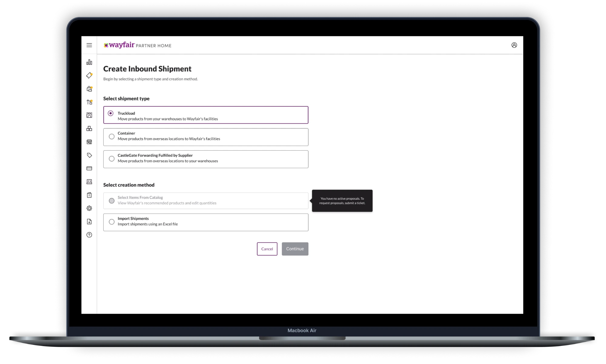606x364 pixels.
Task: Open the printer-like orders icon with badge
Action: tap(89, 89)
